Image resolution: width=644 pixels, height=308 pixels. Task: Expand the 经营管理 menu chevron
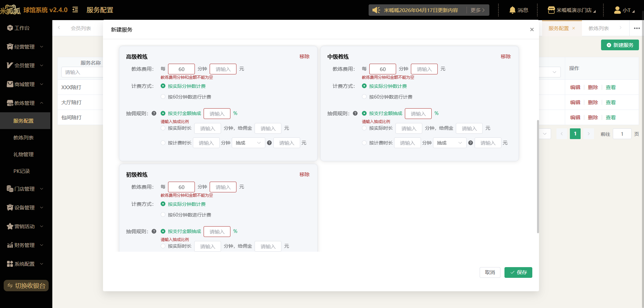(42, 47)
